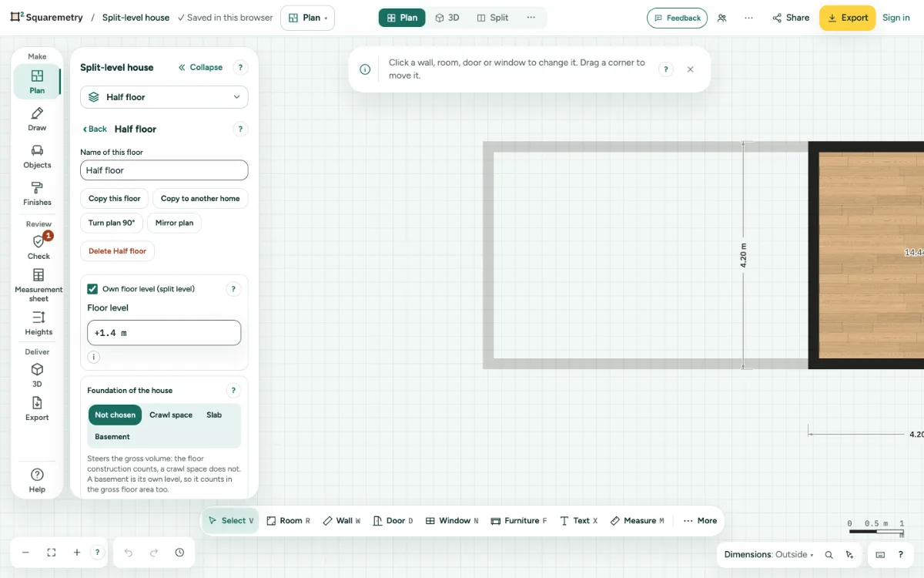
Task: Open the Half floor selector dropdown
Action: pyautogui.click(x=164, y=97)
